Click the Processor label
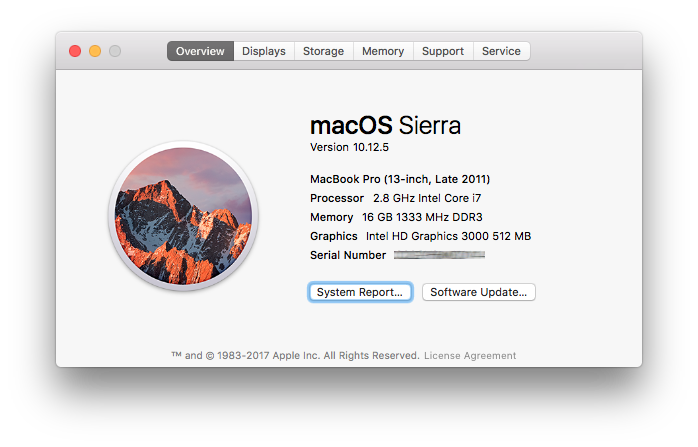The width and height of the screenshot is (698, 447). coord(337,198)
